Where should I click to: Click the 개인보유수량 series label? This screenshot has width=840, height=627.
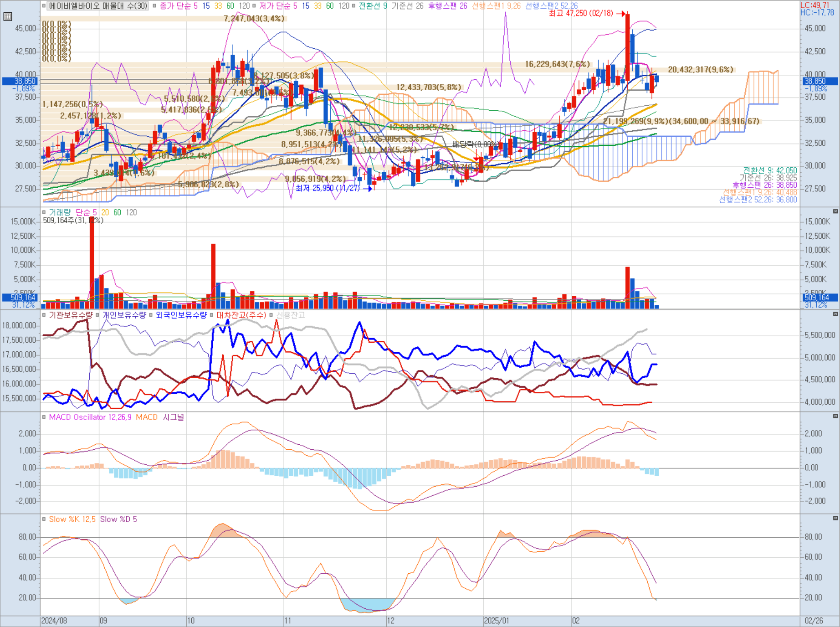[x=124, y=315]
